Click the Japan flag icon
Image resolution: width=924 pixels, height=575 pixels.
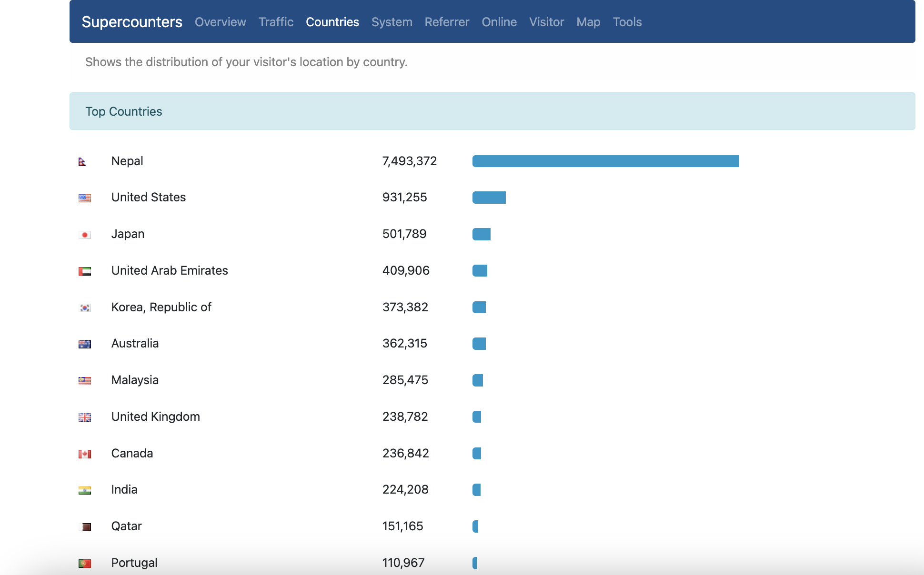(85, 235)
